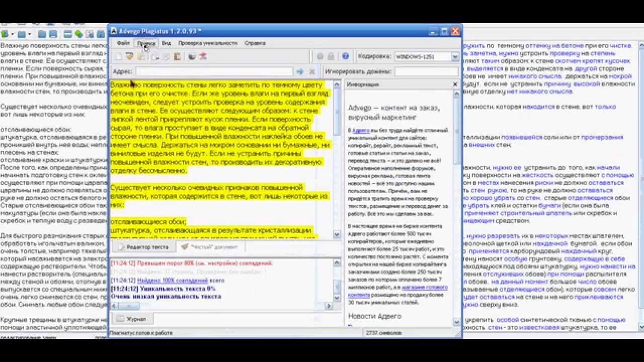Click the open file toolbar icon
Viewport: 644px width, 362px height.
tap(129, 57)
